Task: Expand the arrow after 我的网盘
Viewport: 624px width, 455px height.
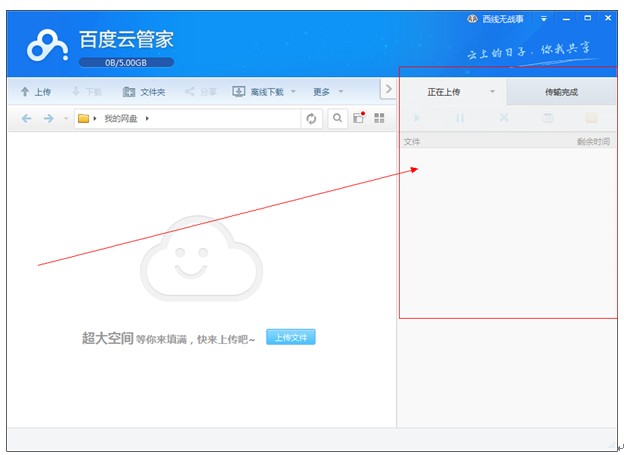Action: click(x=147, y=118)
